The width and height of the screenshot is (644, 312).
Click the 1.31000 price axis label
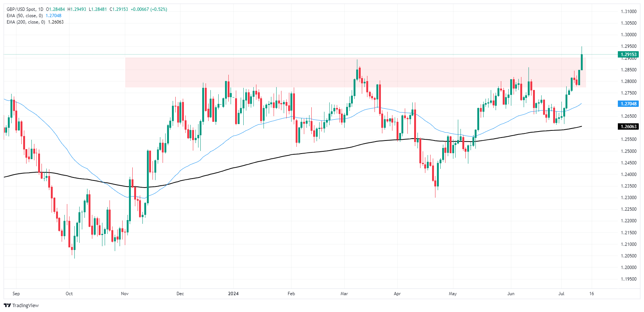[x=628, y=12]
